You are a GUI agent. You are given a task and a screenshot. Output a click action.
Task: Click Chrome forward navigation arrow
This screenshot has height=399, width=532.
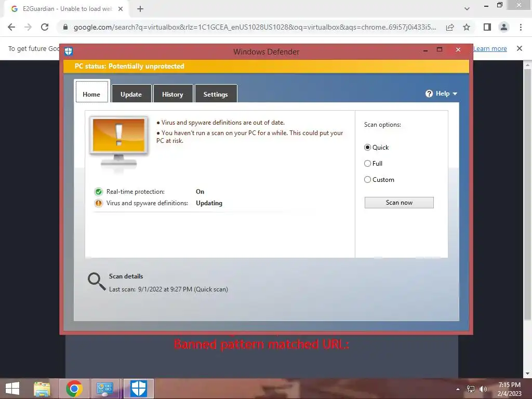28,27
